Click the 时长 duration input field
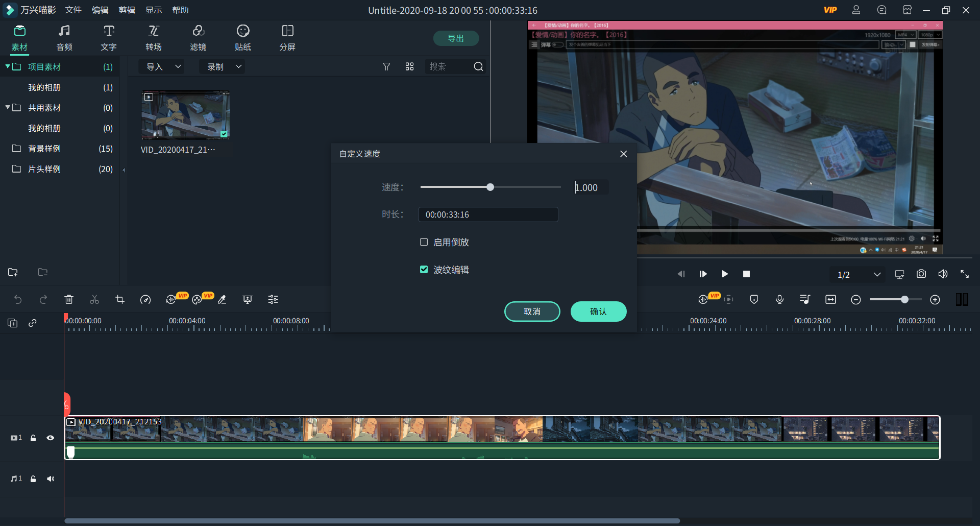Screen dimensions: 980x526 pyautogui.click(x=488, y=214)
